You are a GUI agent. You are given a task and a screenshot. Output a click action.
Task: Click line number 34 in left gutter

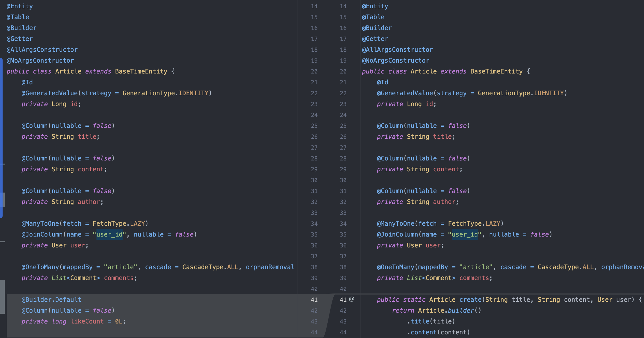[x=314, y=224]
